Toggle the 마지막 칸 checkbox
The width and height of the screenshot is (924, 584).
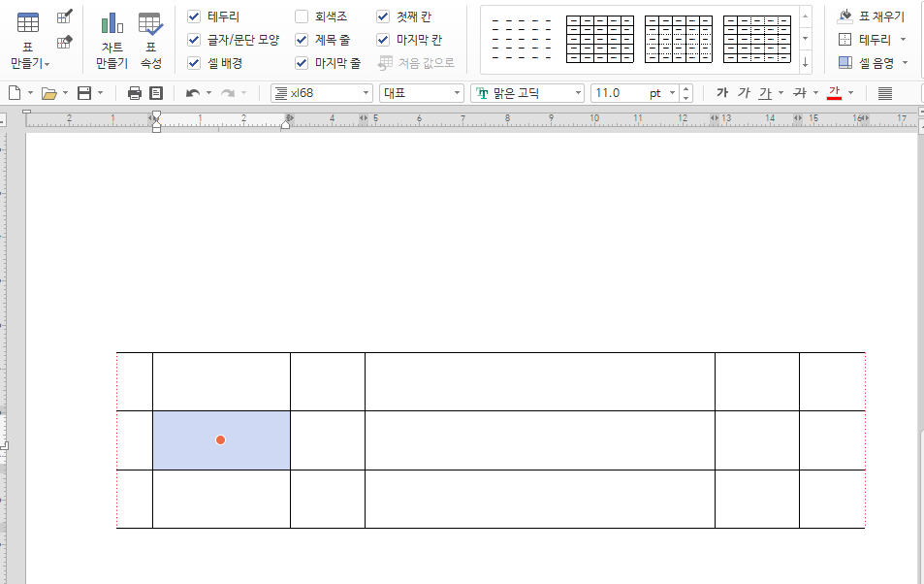pyautogui.click(x=383, y=40)
